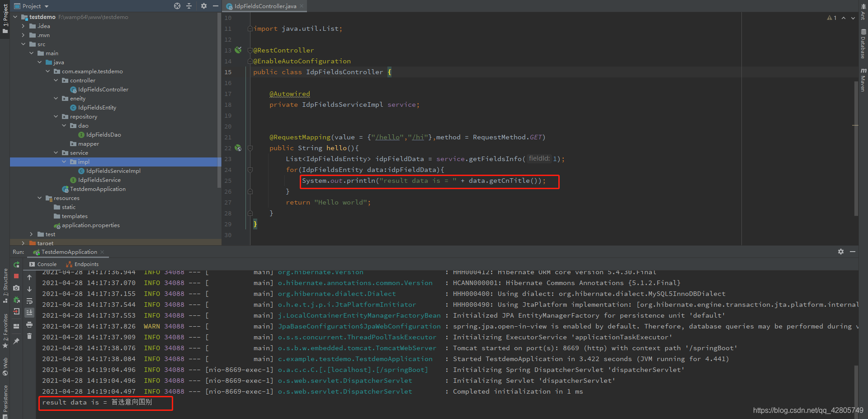The width and height of the screenshot is (868, 419).
Task: Toggle scroll to end of console
Action: pos(29,312)
